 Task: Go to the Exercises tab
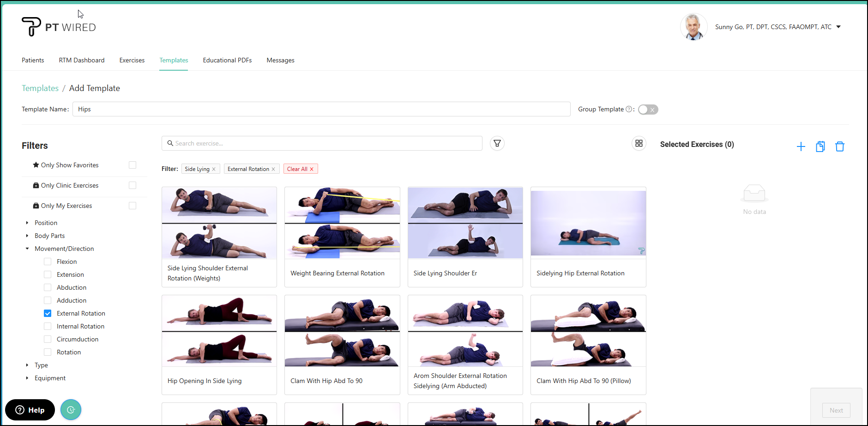click(132, 60)
